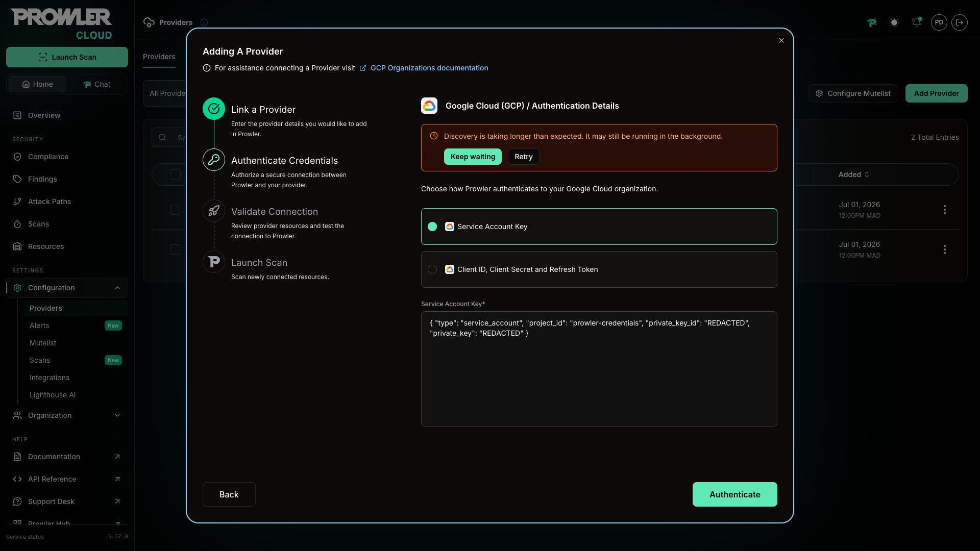Open Alerts under Configuration
Screen dimensions: 980x551
pos(76,325)
